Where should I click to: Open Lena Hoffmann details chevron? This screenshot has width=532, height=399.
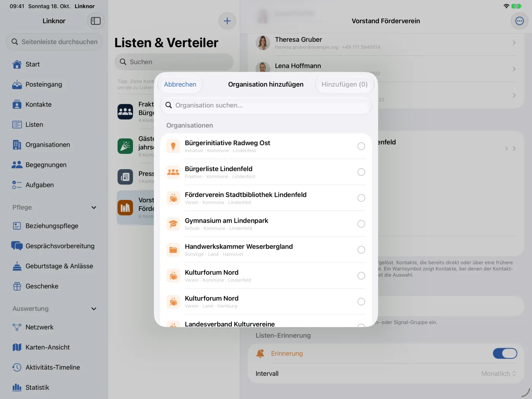pyautogui.click(x=514, y=69)
